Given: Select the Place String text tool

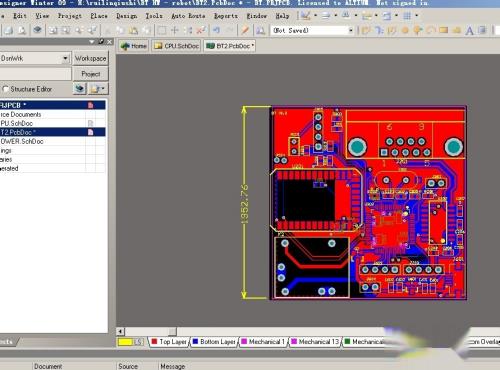Looking at the screenshot, I should [x=469, y=31].
